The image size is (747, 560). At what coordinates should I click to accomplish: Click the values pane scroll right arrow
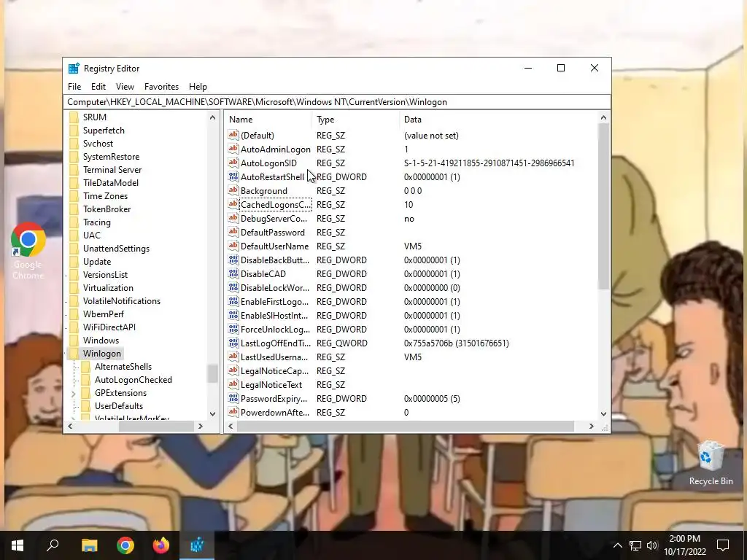click(591, 426)
